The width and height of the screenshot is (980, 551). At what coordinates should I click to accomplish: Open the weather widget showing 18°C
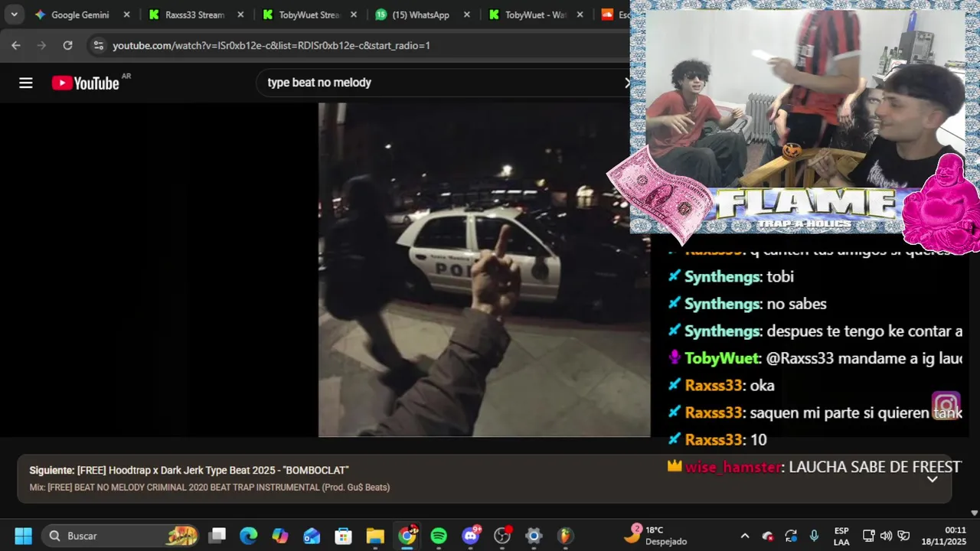click(x=656, y=536)
